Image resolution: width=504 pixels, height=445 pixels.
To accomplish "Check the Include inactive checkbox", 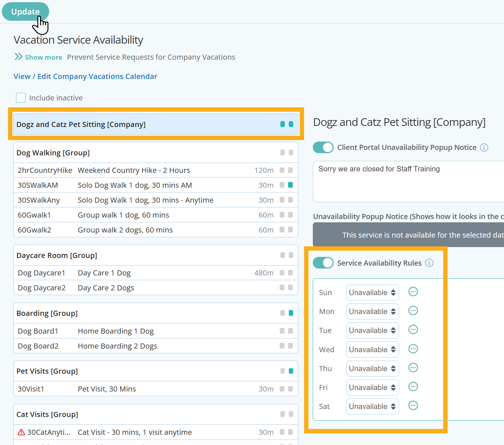I will coord(21,98).
